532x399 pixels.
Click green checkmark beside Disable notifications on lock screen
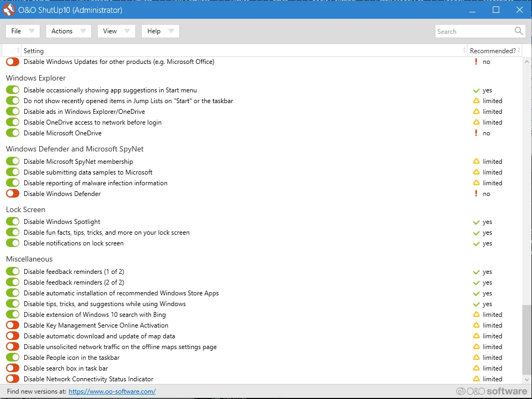pos(476,244)
